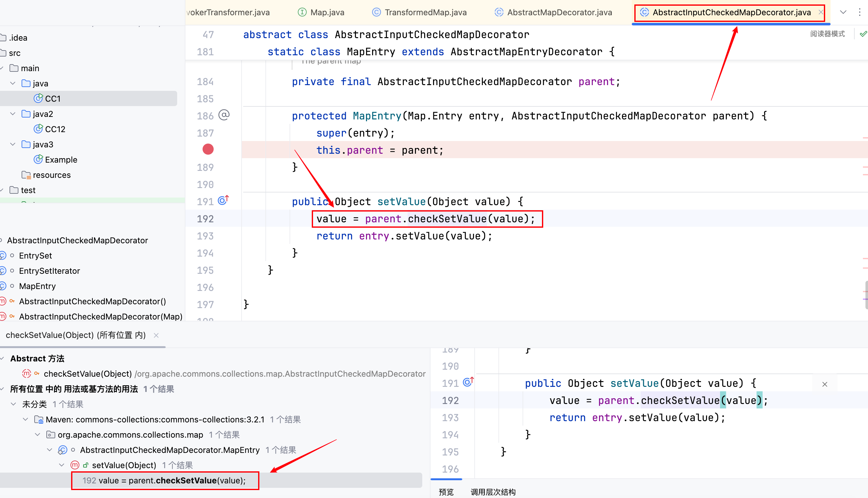Viewport: 868px width, 498px height.
Task: Click the @ annotation gutter icon on line 186
Action: click(224, 115)
